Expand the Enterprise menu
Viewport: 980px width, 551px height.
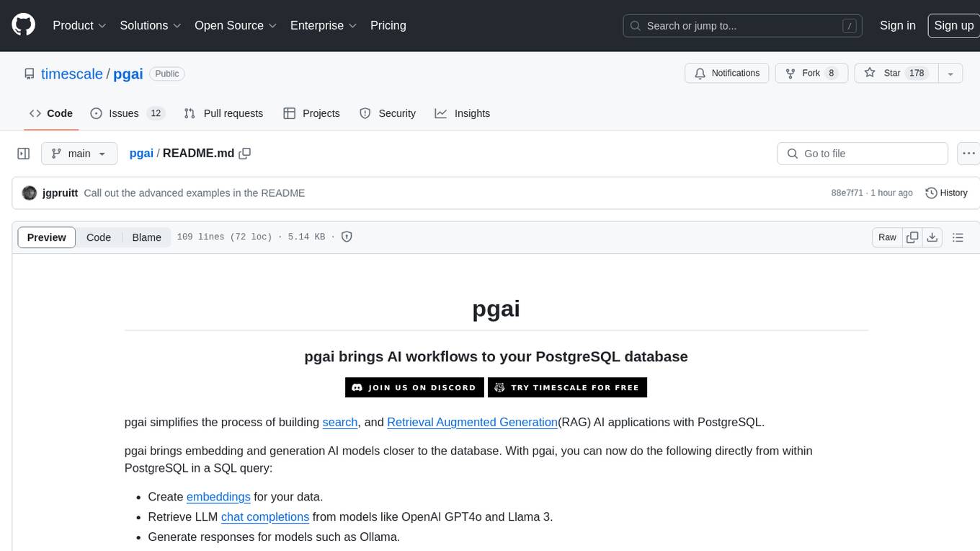tap(324, 25)
